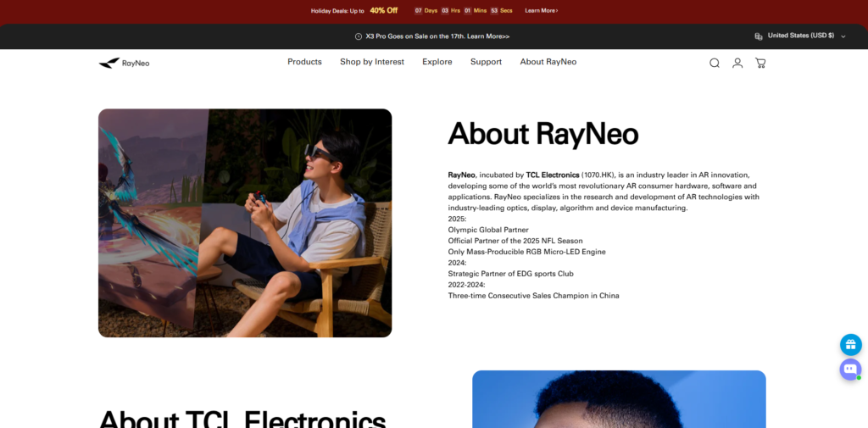The height and width of the screenshot is (428, 868).
Task: Click the Olympic Global Partner line
Action: 488,230
